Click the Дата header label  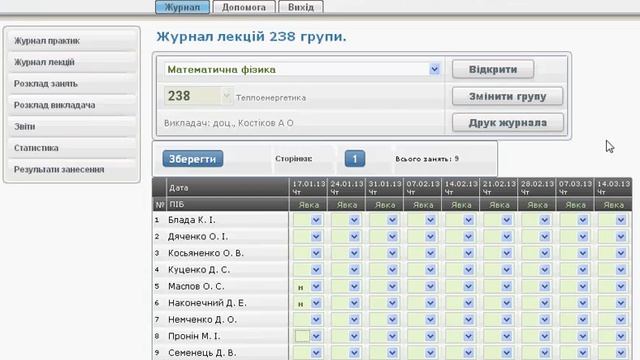(179, 188)
